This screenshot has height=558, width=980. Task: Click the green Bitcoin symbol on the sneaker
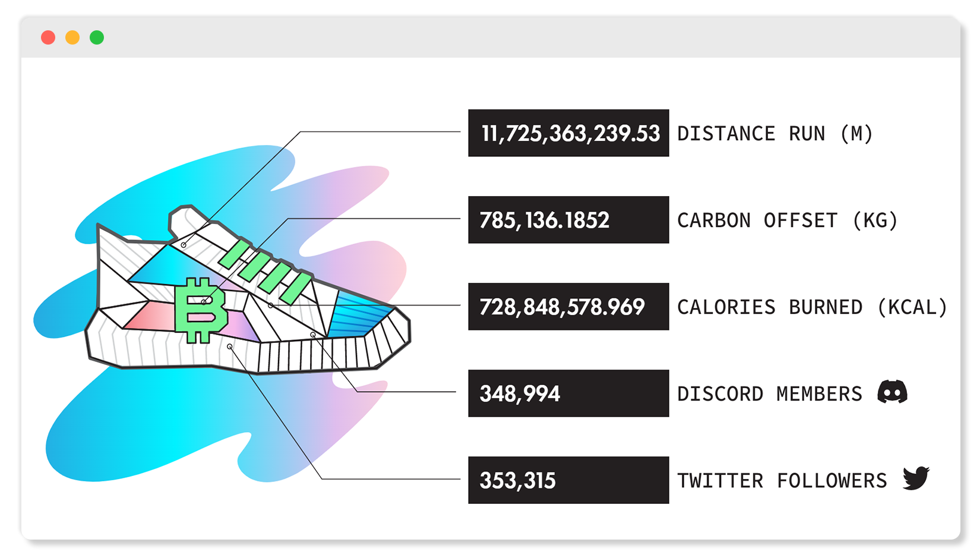200,310
